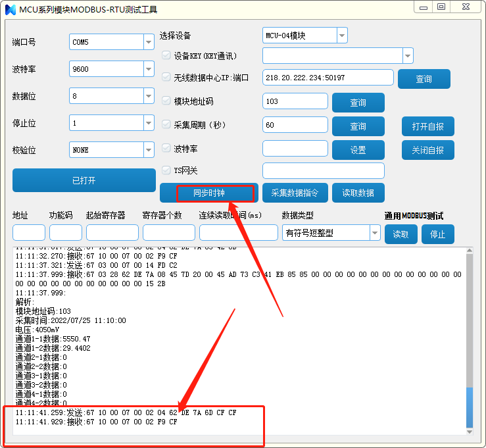Click the 读取数据 button
486x448 pixels.
click(x=358, y=193)
